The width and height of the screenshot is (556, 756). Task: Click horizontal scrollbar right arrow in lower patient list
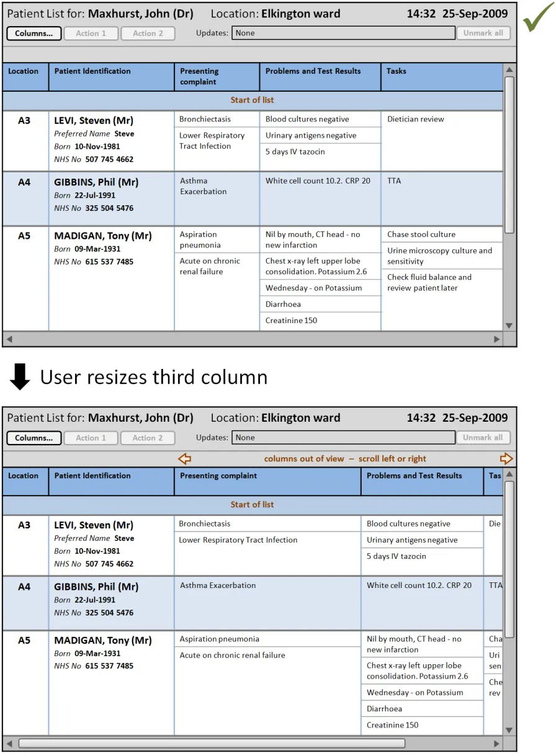point(496,743)
